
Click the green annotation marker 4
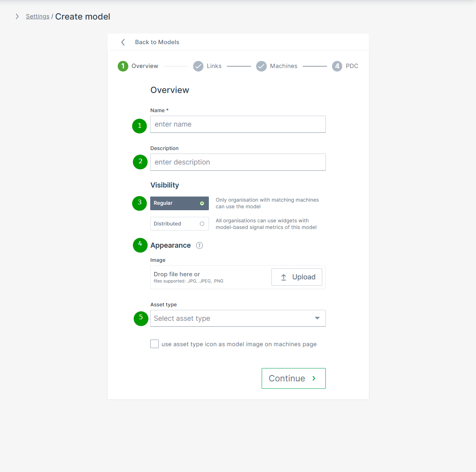point(140,245)
